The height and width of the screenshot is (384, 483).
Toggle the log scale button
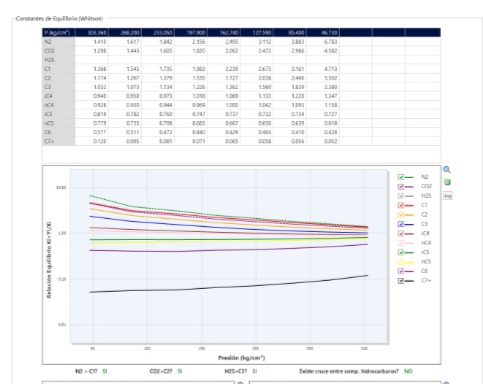click(447, 196)
